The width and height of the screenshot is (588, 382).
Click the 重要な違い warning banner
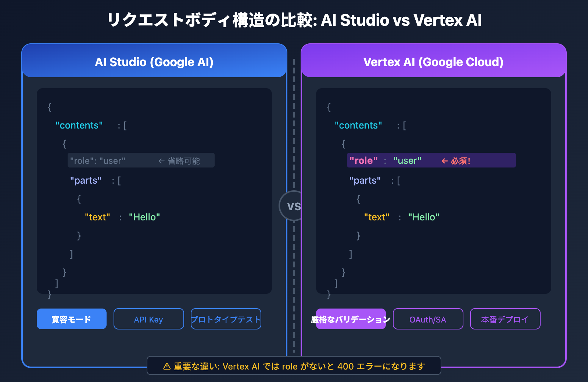point(294,366)
